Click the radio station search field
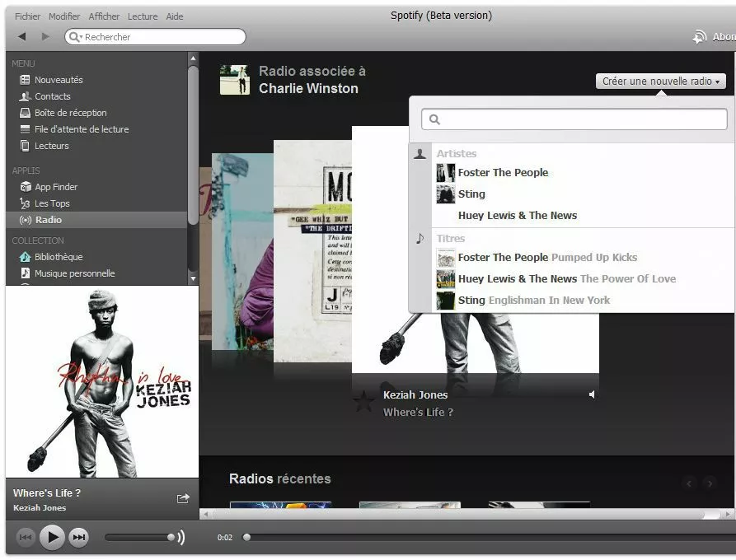This screenshot has height=560, width=736. coord(574,119)
